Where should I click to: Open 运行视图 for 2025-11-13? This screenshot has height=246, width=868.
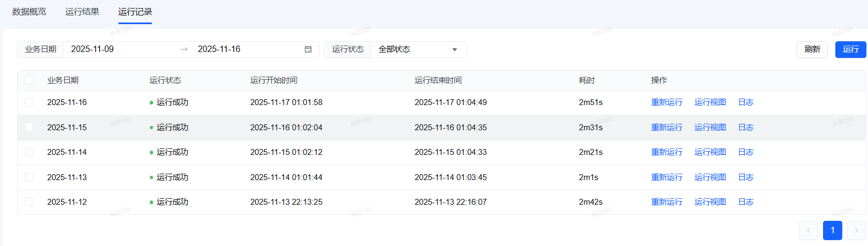710,177
